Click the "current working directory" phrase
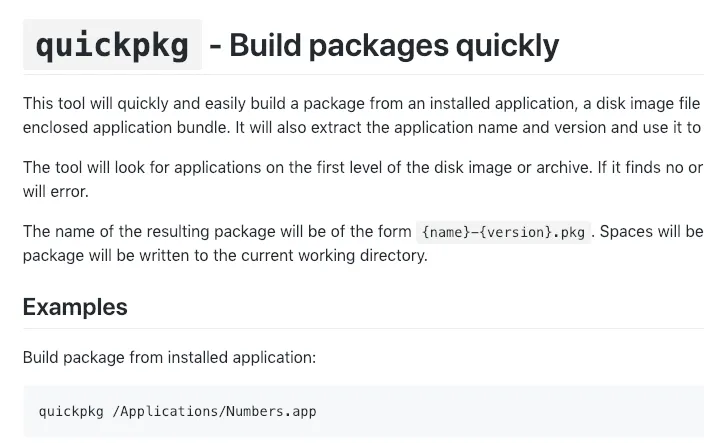 (334, 255)
